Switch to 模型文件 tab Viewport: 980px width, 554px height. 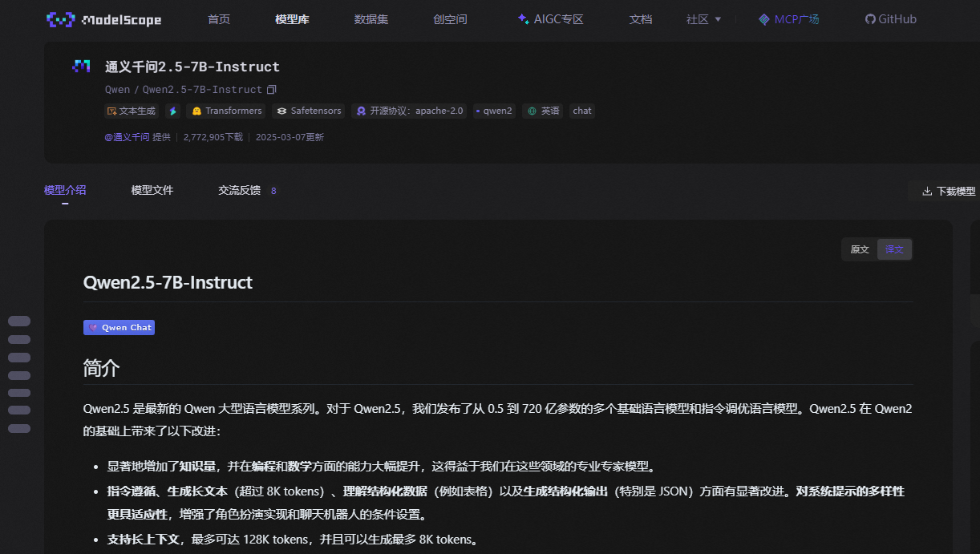click(152, 191)
